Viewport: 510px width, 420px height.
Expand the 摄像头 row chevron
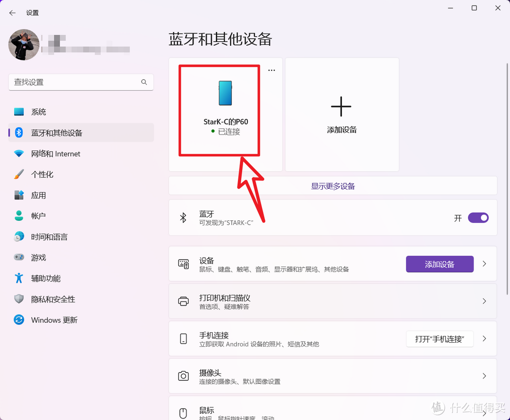tap(484, 376)
